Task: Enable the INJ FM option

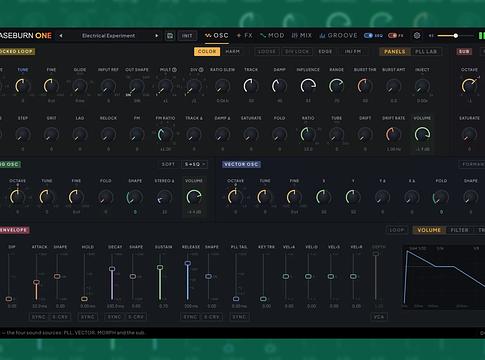Action: [x=353, y=51]
